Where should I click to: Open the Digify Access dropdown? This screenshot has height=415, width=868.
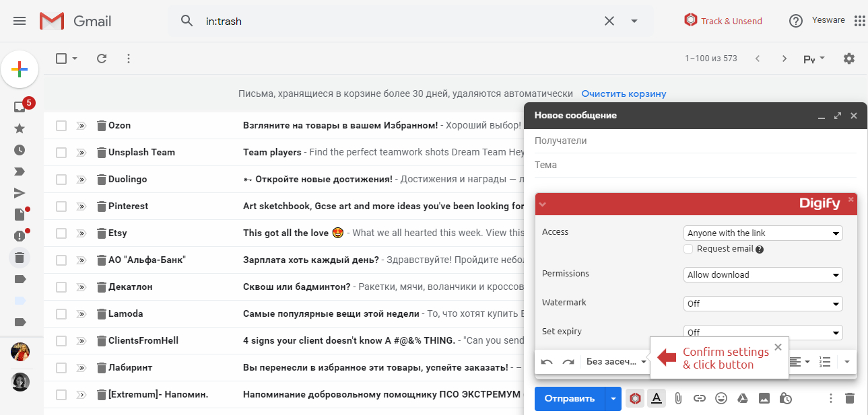click(x=763, y=233)
